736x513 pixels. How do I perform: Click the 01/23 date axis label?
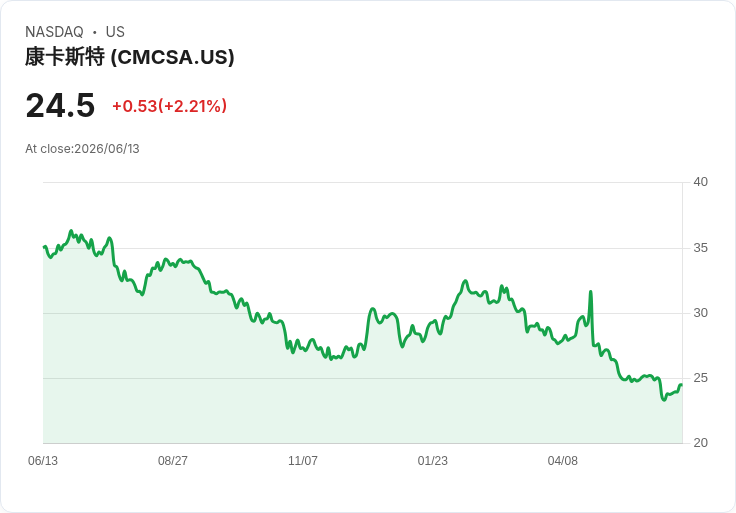click(x=433, y=461)
